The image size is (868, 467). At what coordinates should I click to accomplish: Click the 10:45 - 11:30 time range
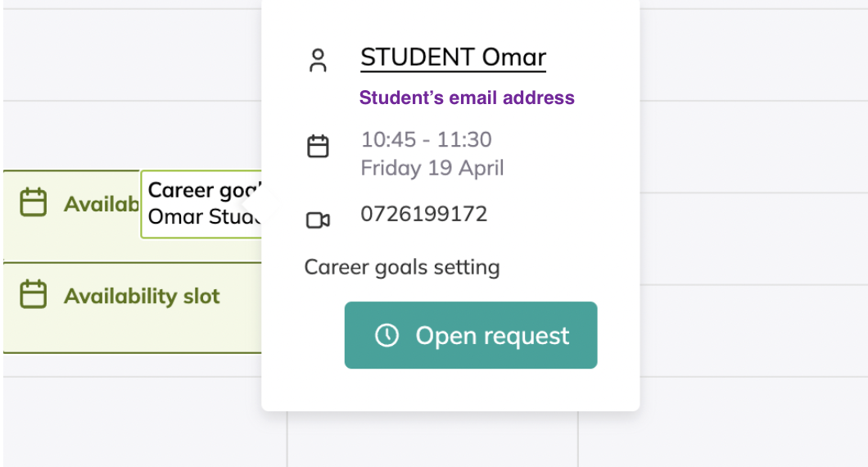[x=426, y=139]
